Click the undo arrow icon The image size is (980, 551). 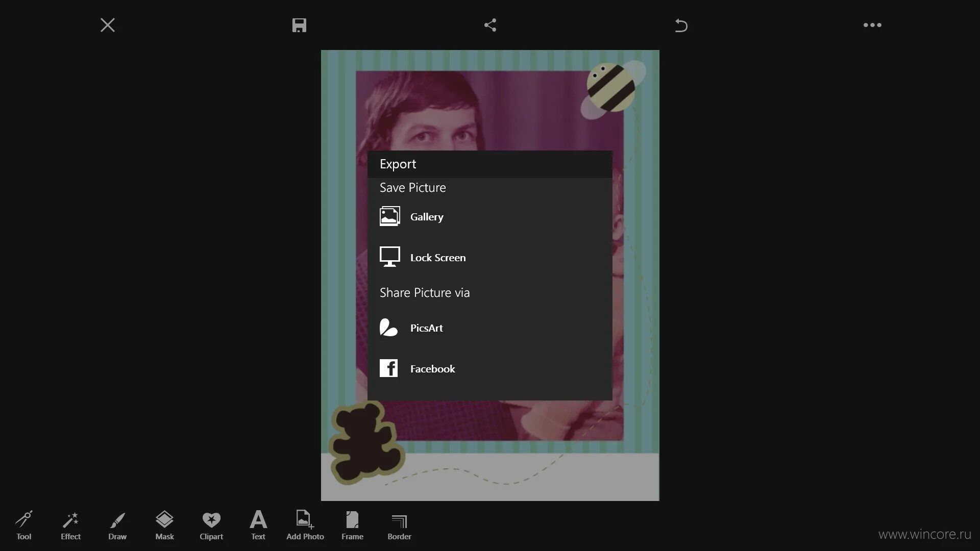tap(681, 25)
